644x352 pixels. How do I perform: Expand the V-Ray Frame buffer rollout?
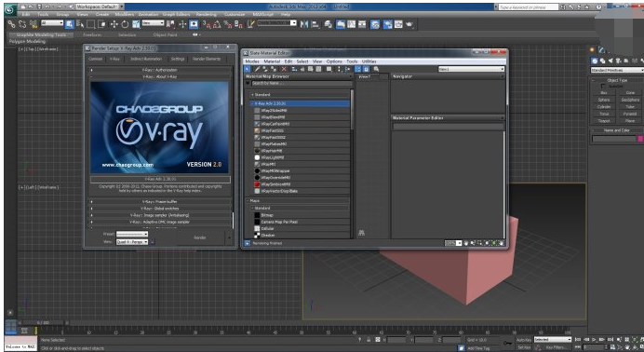[160, 202]
